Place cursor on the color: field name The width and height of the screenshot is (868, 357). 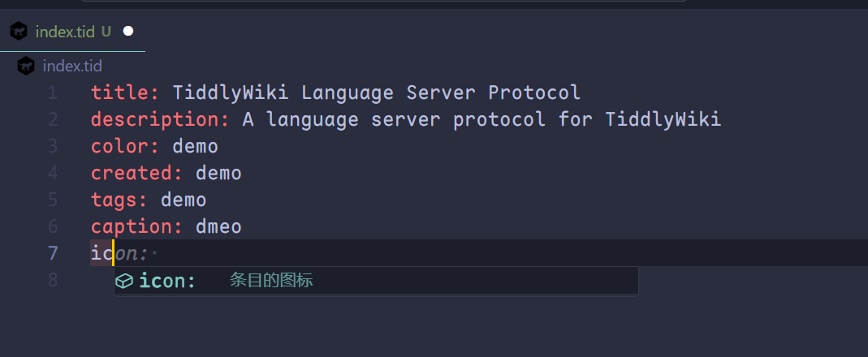click(125, 146)
